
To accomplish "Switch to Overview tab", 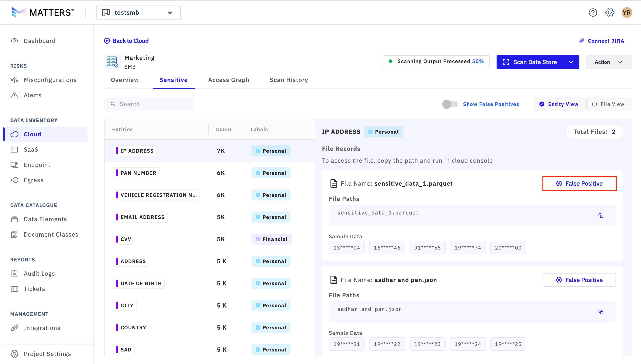I will click(125, 80).
